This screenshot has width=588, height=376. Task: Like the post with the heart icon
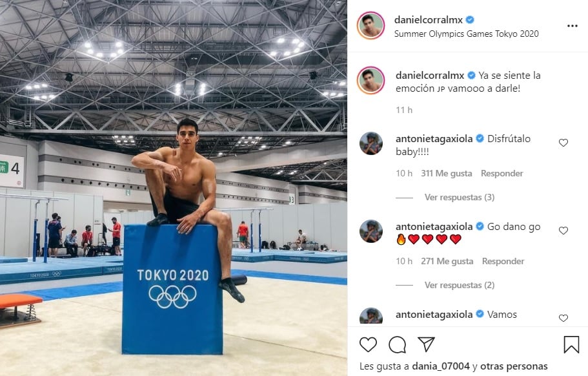(368, 344)
